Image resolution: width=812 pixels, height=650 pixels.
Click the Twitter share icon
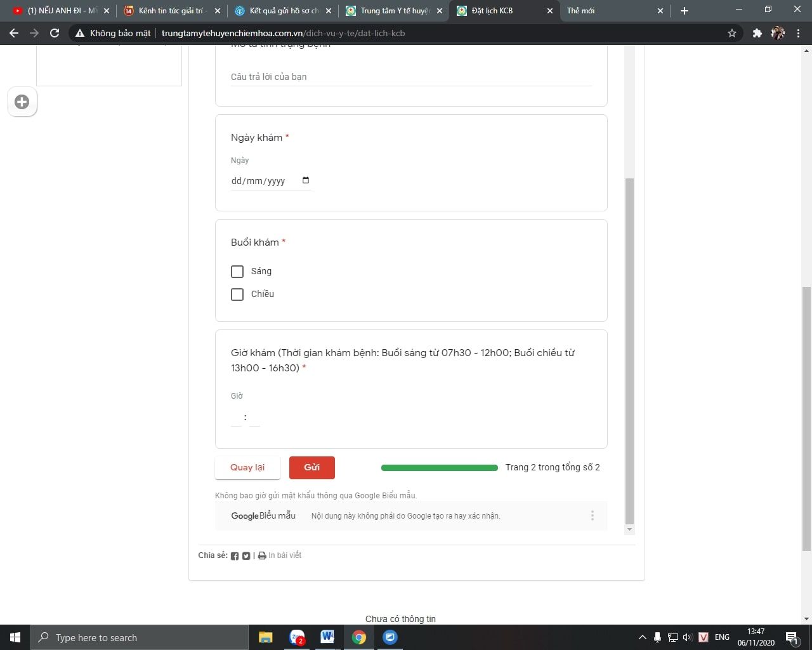(x=246, y=556)
